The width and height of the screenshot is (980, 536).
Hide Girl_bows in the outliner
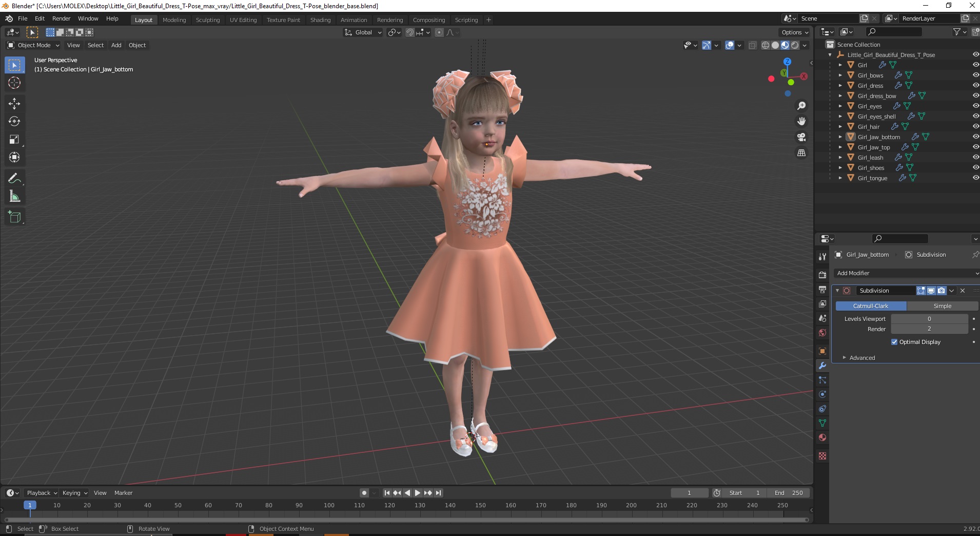coord(975,75)
